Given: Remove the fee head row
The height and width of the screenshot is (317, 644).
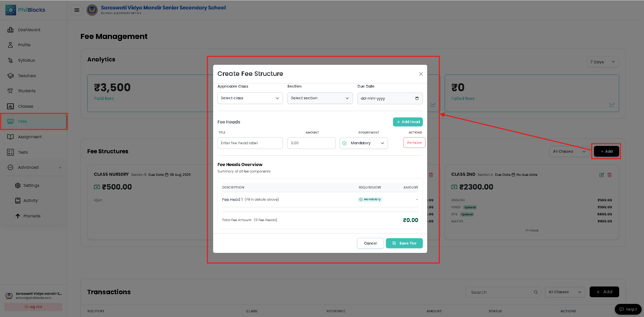Looking at the screenshot, I should 414,143.
